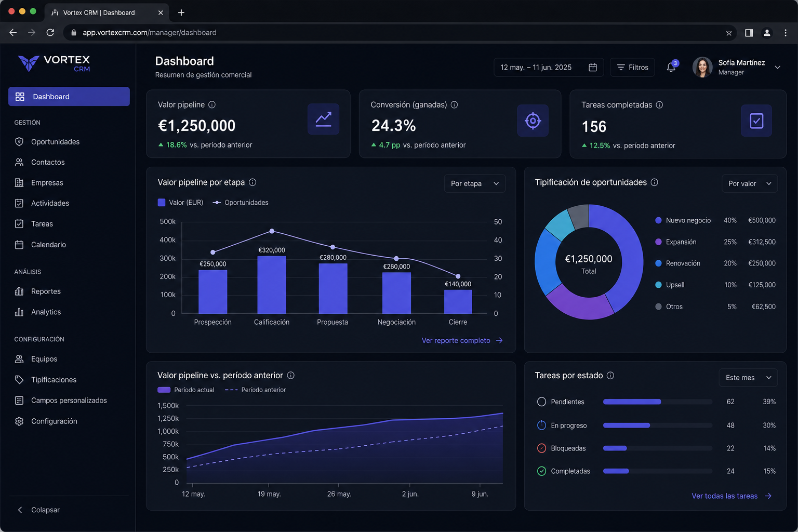This screenshot has width=798, height=532.
Task: Toggle the Valor (EUR) legend series
Action: [180, 203]
